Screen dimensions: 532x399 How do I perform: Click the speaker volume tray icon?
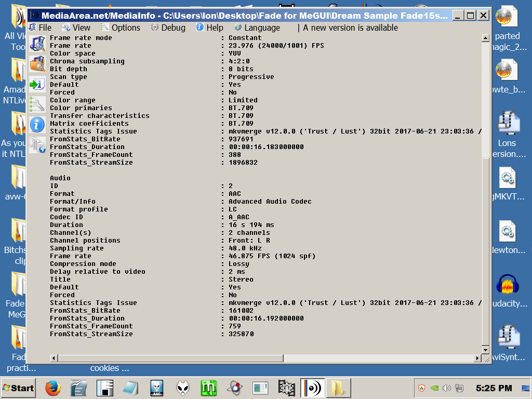pos(447,388)
